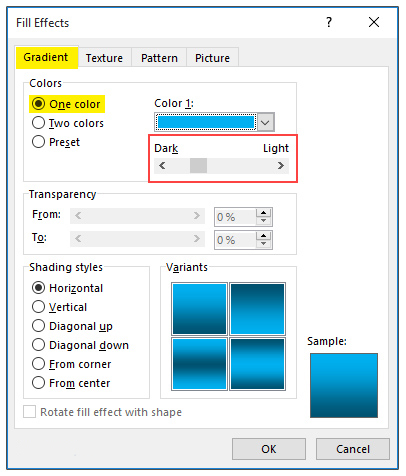Select the top-right gradient variant
The height and width of the screenshot is (476, 406).
click(257, 309)
